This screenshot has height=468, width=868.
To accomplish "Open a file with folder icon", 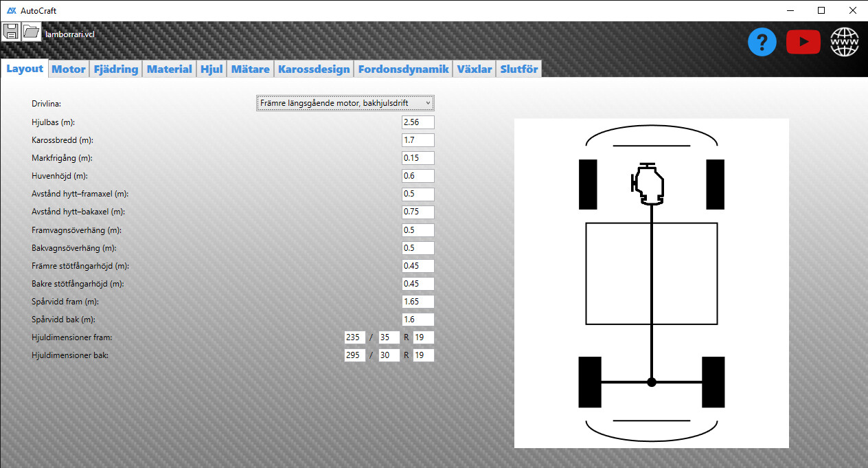I will click(32, 32).
